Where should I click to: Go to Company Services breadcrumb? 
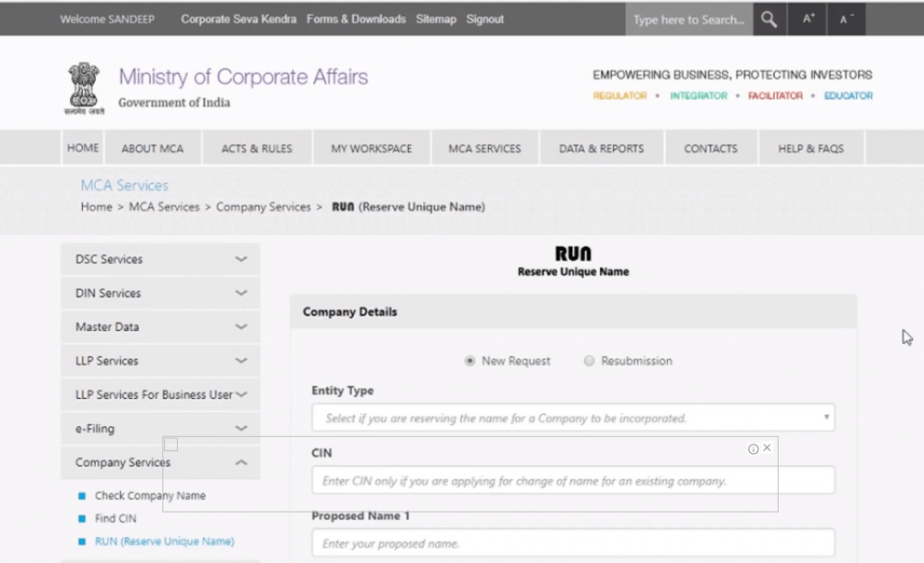(263, 207)
